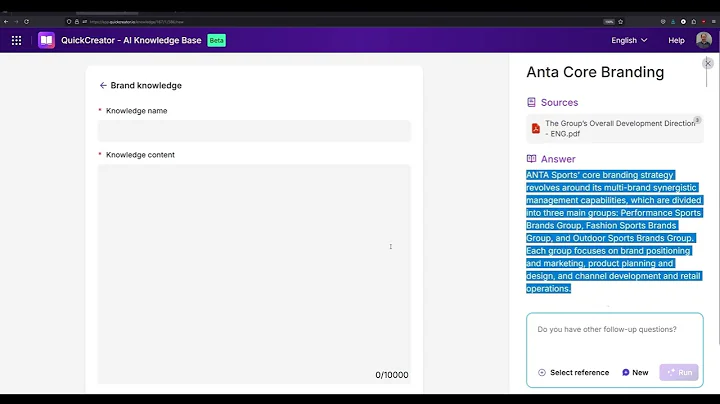Viewport: 720px width, 404px height.
Task: Click the browser forward arrow
Action: (x=16, y=22)
